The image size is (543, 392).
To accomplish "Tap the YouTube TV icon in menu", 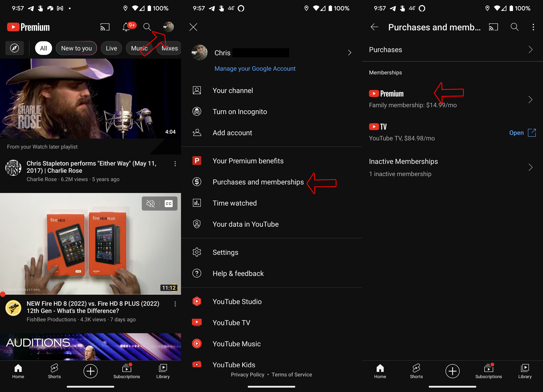I will coord(196,323).
